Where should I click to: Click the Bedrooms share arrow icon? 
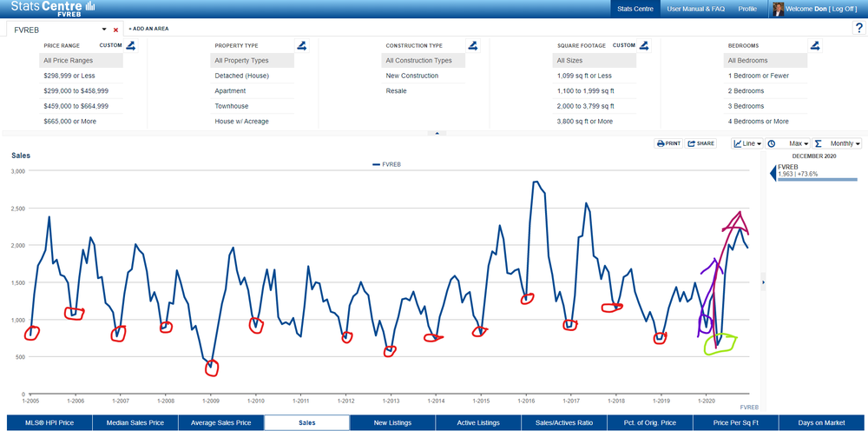point(815,46)
